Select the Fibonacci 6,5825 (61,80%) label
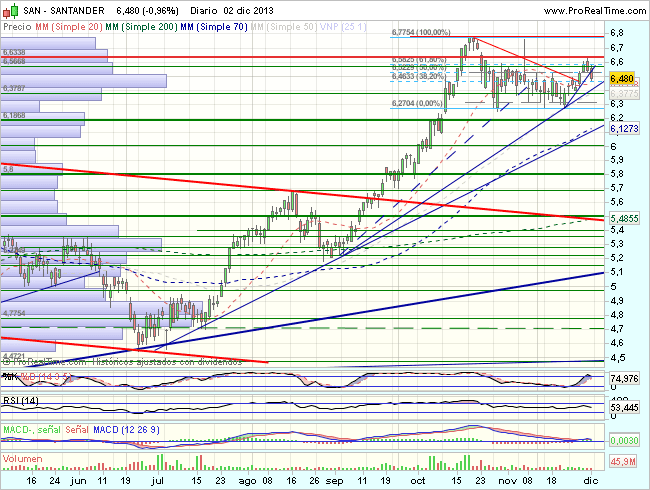The width and height of the screenshot is (650, 490). pyautogui.click(x=418, y=61)
